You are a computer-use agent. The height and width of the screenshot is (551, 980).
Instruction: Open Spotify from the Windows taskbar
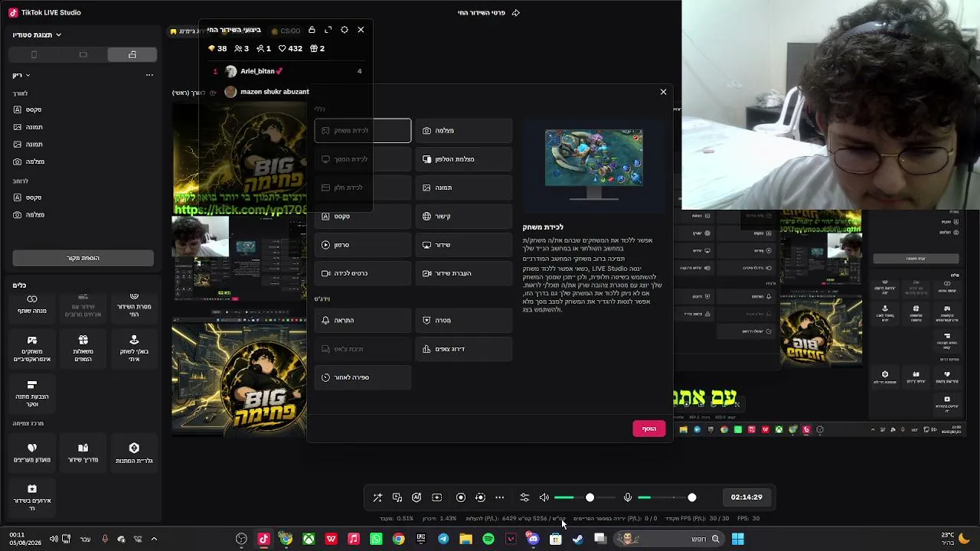pos(488,539)
